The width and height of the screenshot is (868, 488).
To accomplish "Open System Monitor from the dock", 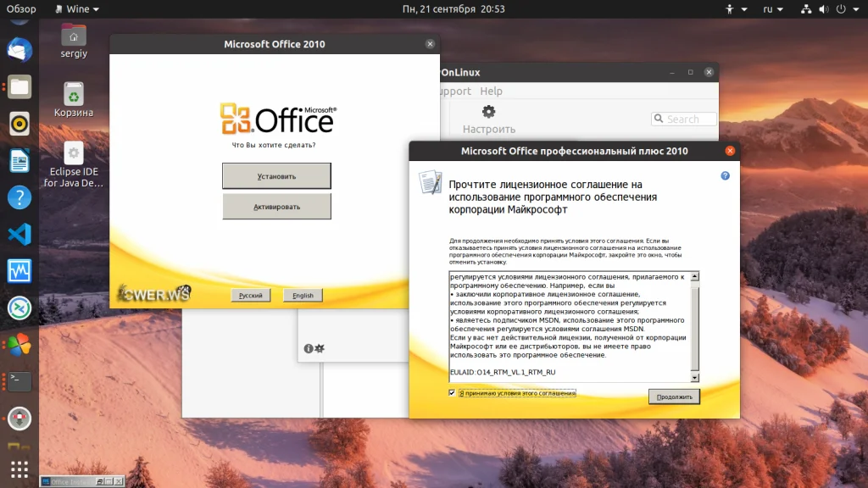I will pos(19,271).
